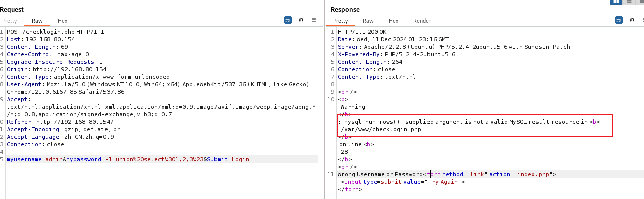Click the 'on line <b>' response text
Viewport: 644px width, 199px height.
[356, 144]
